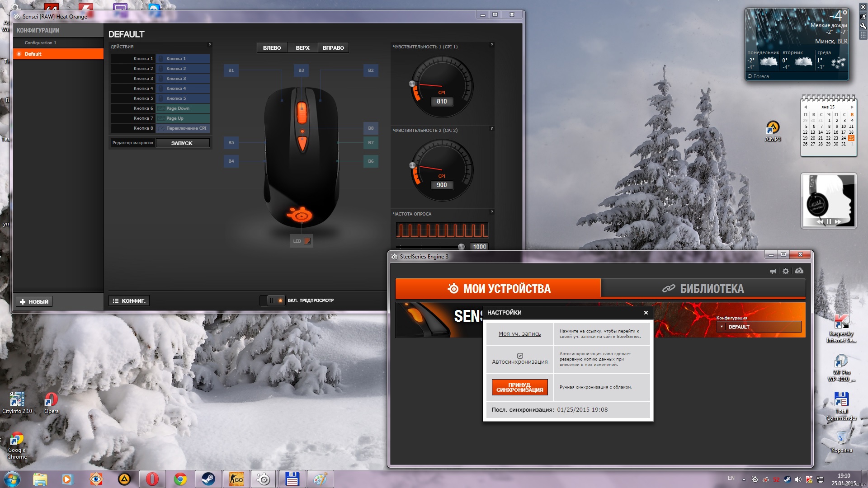Open Opera from the taskbar
This screenshot has width=868, height=488.
click(x=152, y=479)
